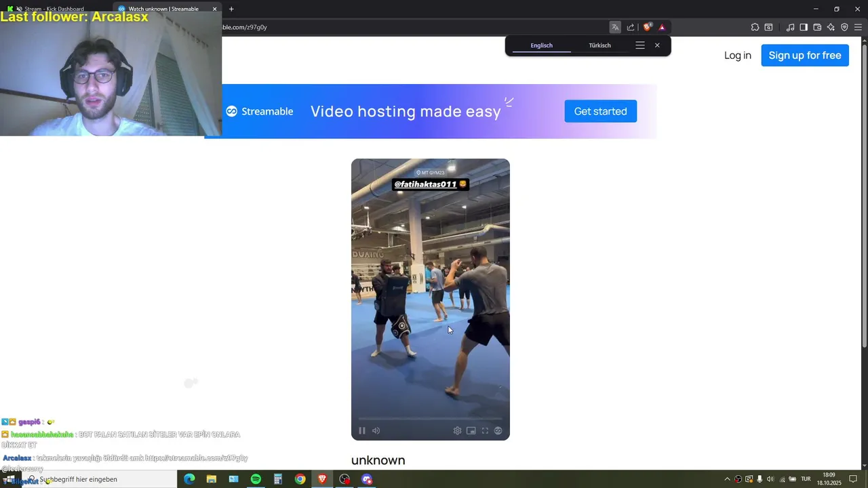Open the Brave Shields lion icon
Screen dimensions: 868x488
tap(647, 27)
